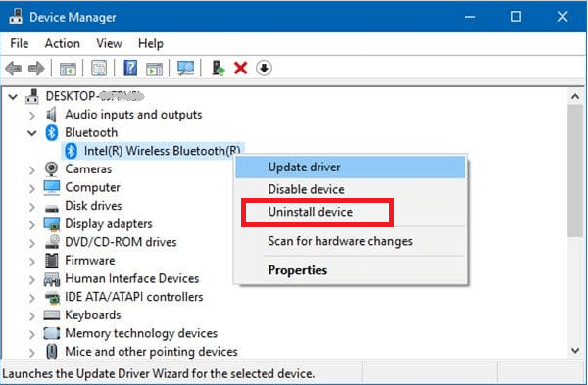Click the Keyboards icon
The height and width of the screenshot is (385, 588).
(x=52, y=315)
